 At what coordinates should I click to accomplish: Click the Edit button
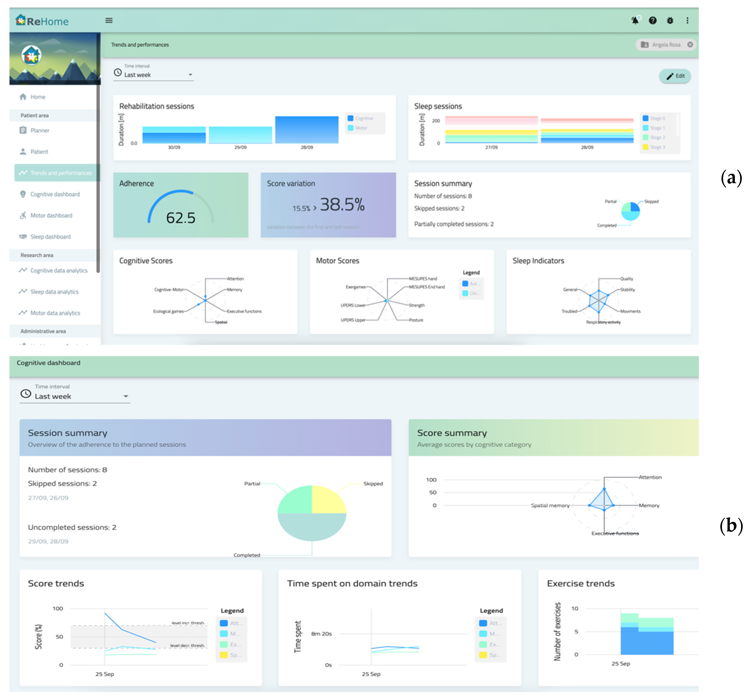coord(675,76)
